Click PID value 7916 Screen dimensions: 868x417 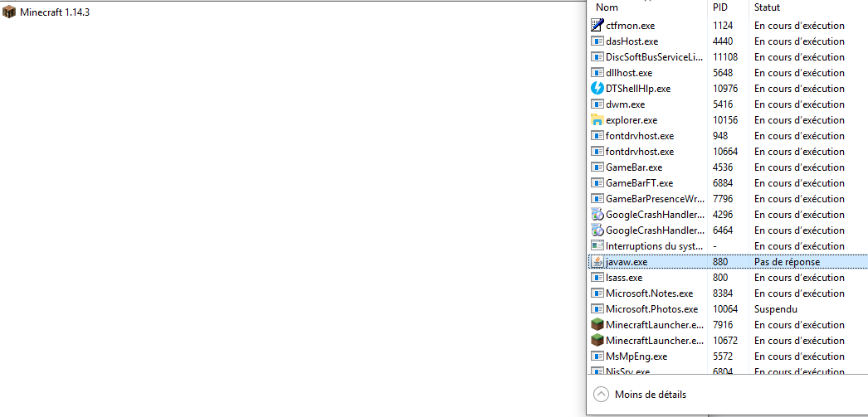click(x=723, y=325)
